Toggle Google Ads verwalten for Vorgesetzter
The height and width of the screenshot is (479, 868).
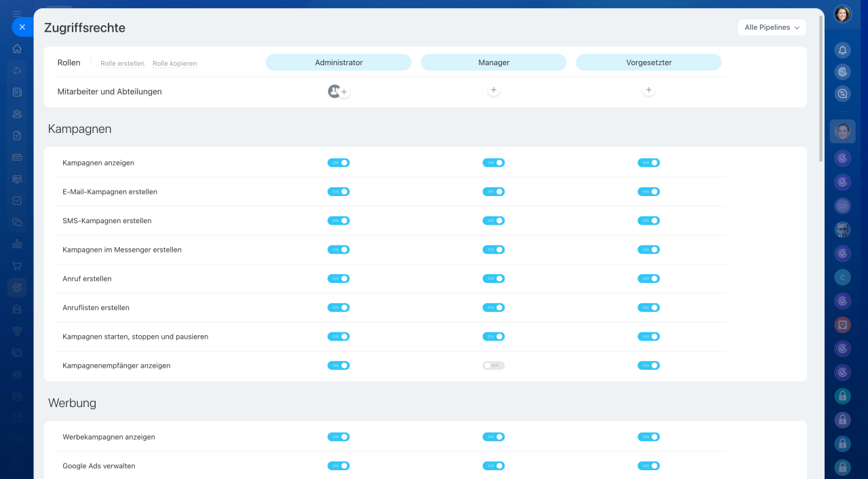(649, 466)
